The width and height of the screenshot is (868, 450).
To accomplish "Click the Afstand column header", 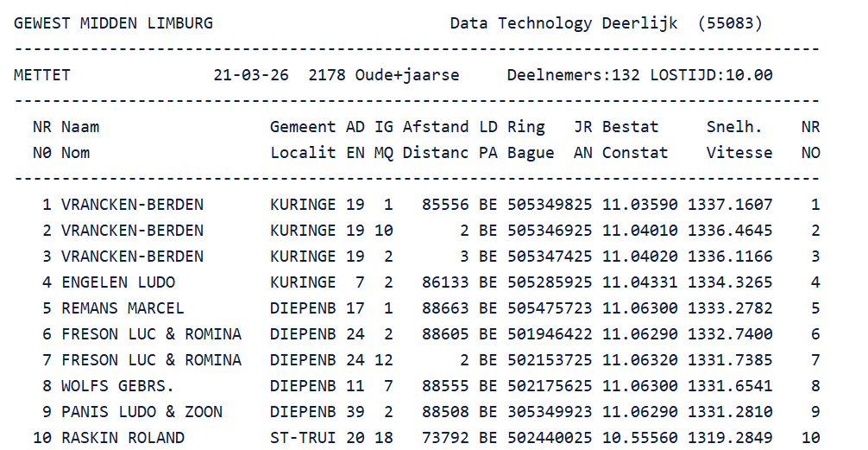I will (x=436, y=127).
